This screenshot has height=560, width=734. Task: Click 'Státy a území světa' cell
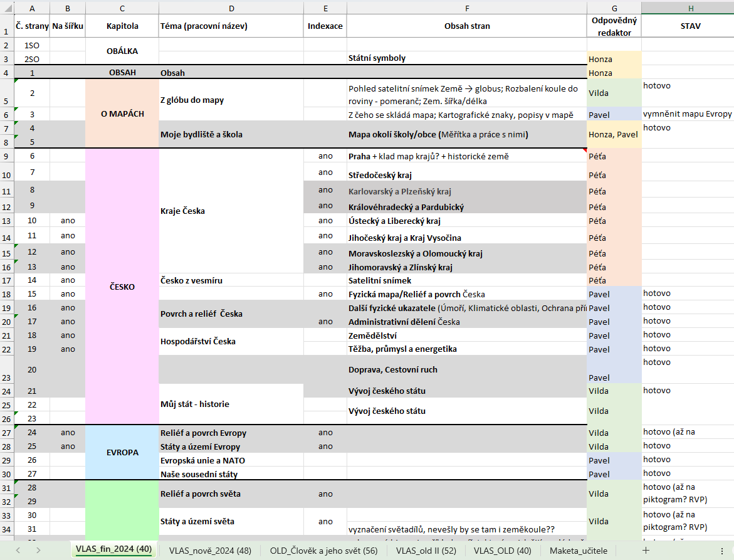click(x=231, y=521)
